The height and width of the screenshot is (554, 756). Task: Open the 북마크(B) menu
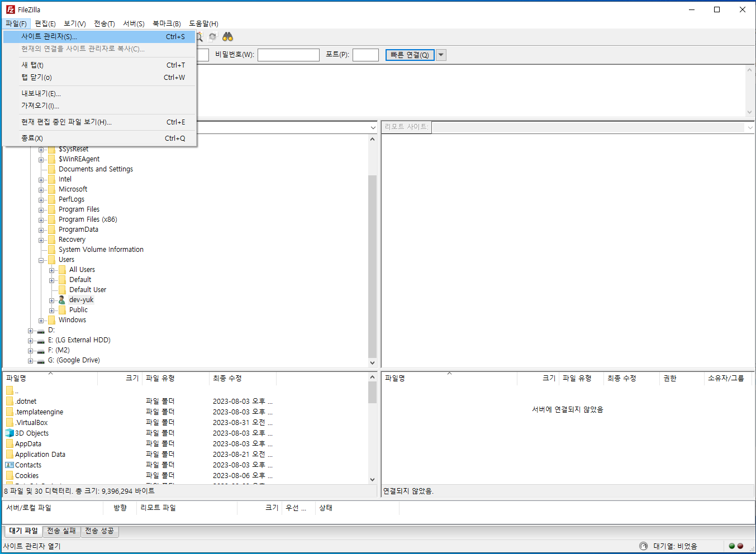[x=167, y=23]
